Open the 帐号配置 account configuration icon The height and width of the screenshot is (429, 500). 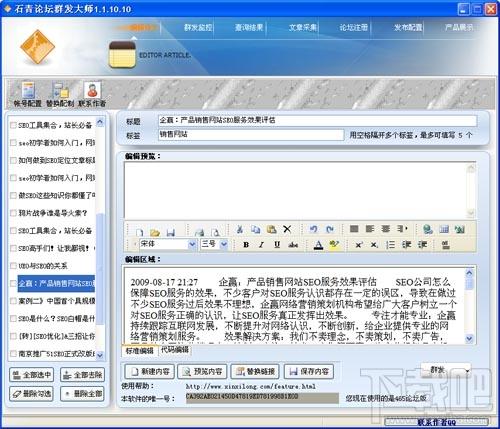[x=28, y=94]
